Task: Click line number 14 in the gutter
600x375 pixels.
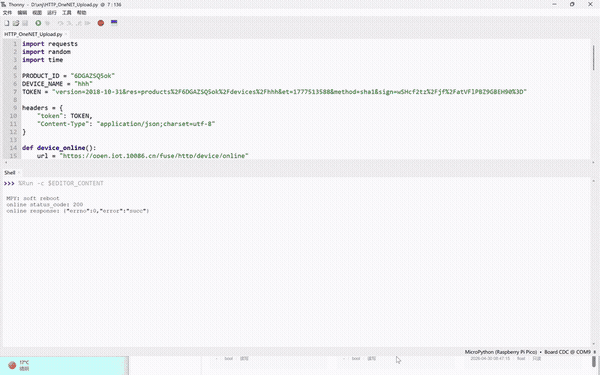Action: point(13,148)
